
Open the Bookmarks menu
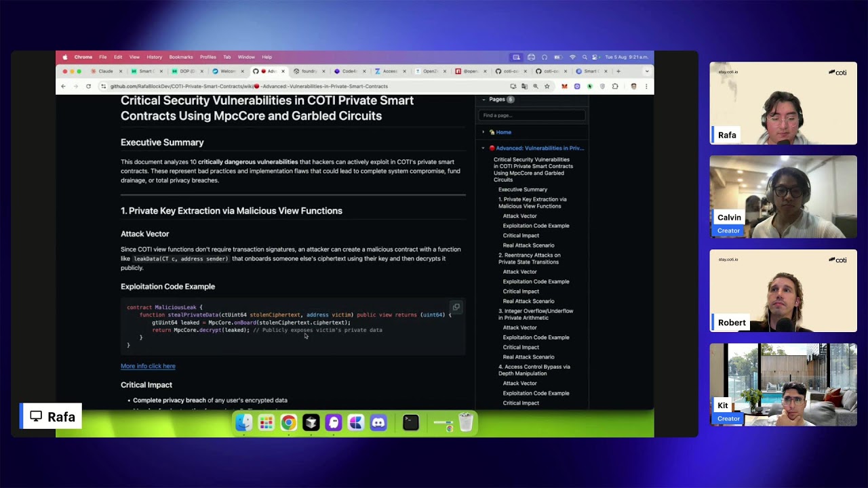tap(181, 57)
